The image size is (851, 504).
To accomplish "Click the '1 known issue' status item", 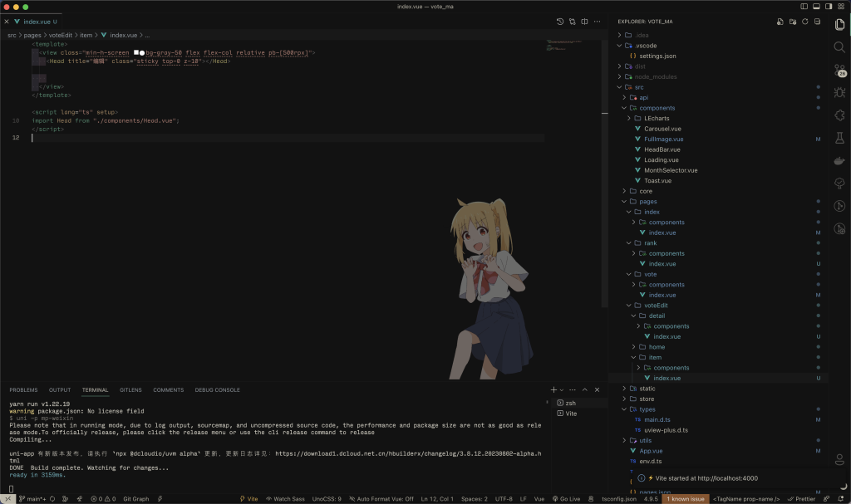I will point(686,499).
